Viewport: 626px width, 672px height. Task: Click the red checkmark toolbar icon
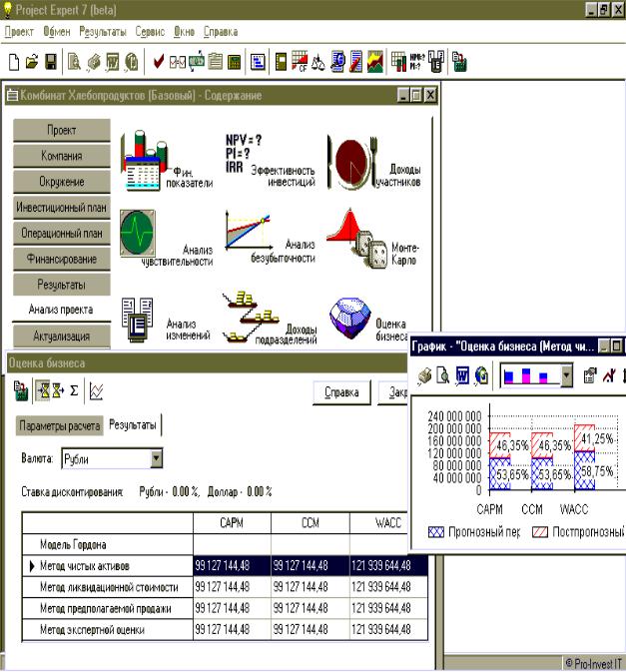(158, 62)
